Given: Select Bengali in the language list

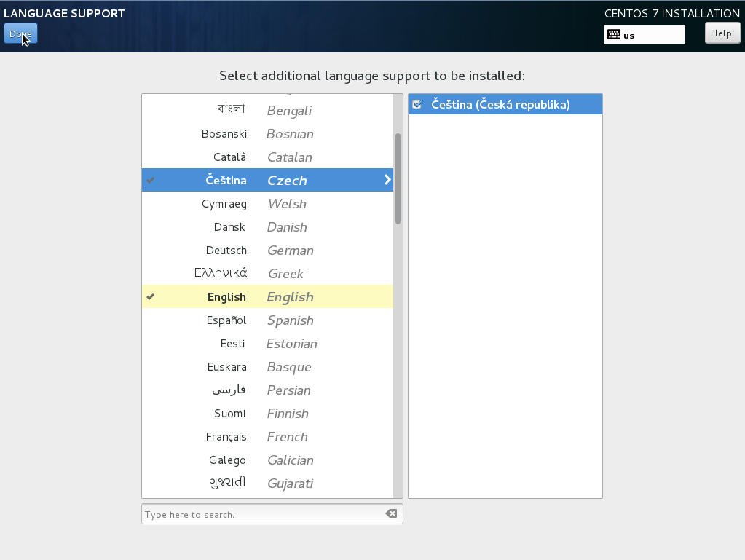Looking at the screenshot, I should [x=267, y=111].
